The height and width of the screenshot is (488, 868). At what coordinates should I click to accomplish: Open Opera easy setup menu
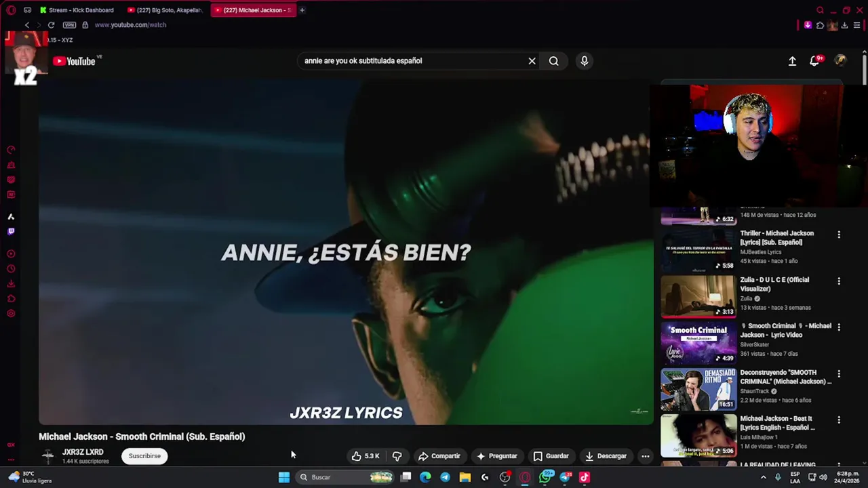(x=856, y=25)
